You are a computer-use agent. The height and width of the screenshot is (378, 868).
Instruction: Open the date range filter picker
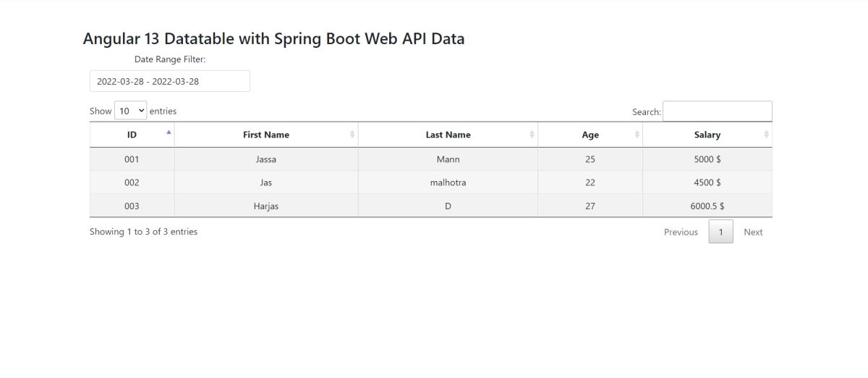pyautogui.click(x=169, y=81)
